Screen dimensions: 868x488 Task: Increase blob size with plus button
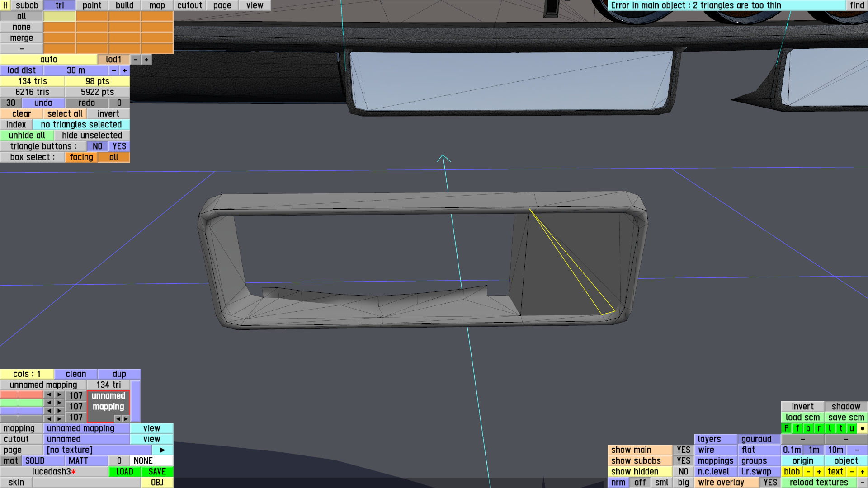[x=819, y=471]
